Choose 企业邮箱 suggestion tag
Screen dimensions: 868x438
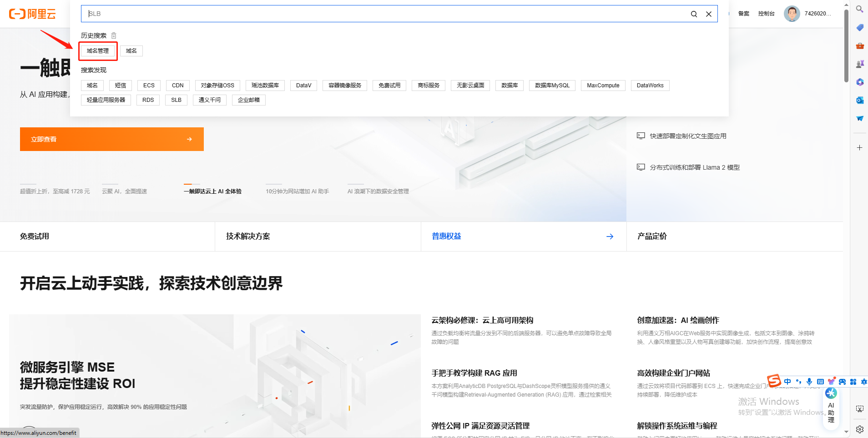[249, 100]
